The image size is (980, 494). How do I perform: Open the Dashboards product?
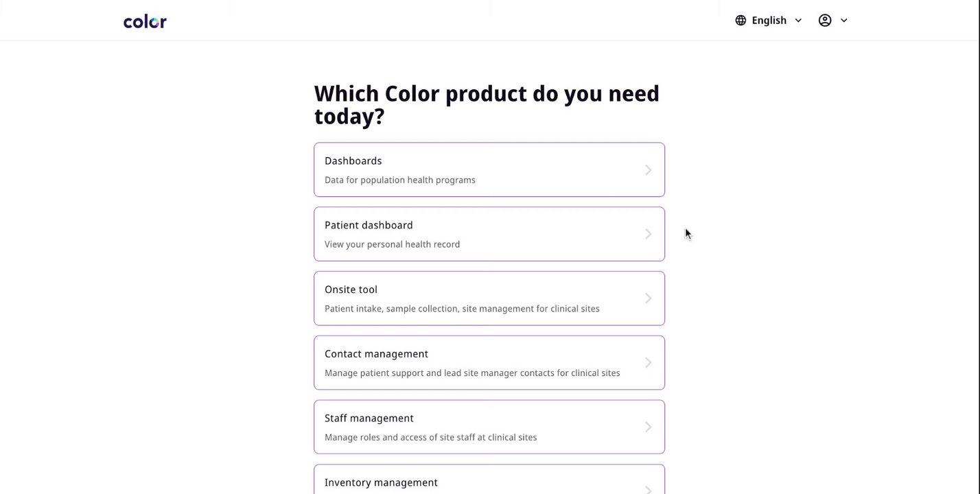coord(489,169)
